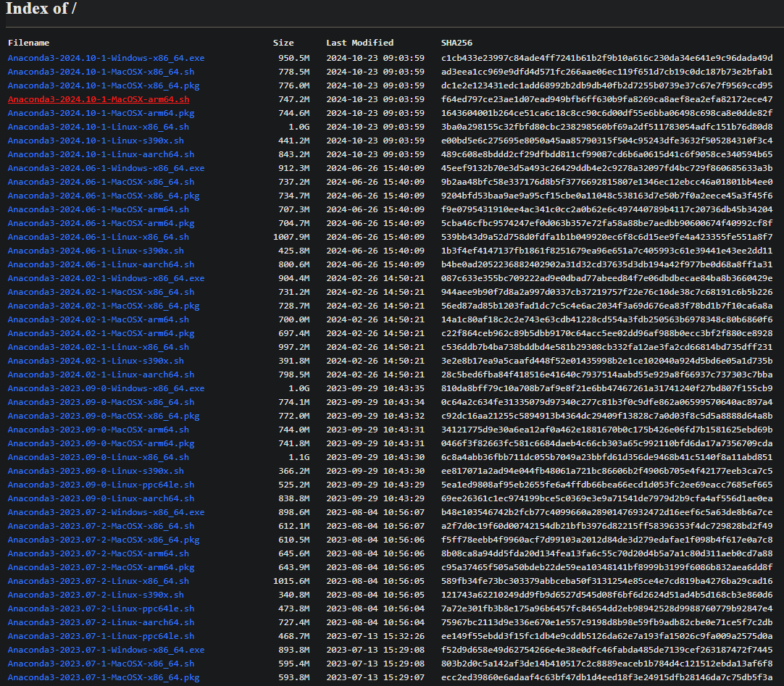Screen dimensions: 784x686
Task: Open Anaconda3-2024.06-1-MacOSX-x86_64.pkg link
Action: [104, 196]
